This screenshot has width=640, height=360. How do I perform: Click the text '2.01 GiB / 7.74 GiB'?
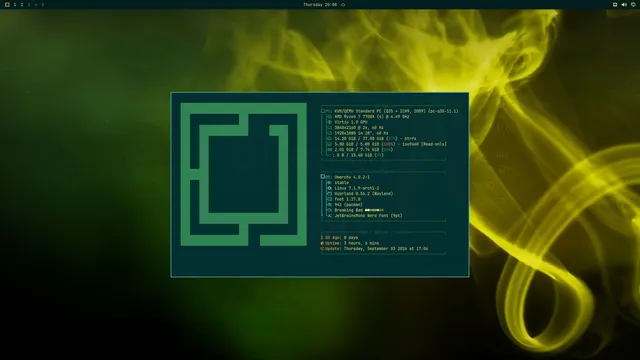coord(357,149)
